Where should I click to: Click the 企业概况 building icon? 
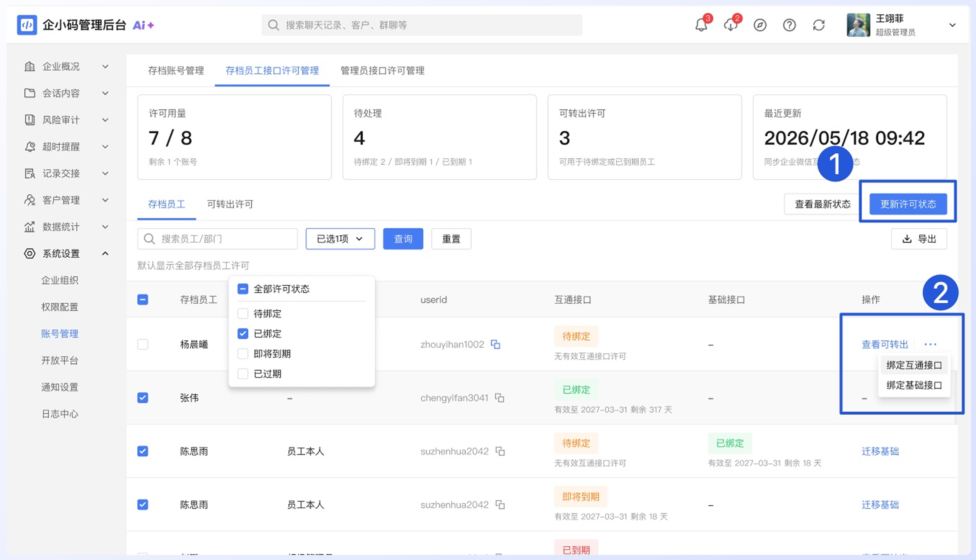coord(30,67)
